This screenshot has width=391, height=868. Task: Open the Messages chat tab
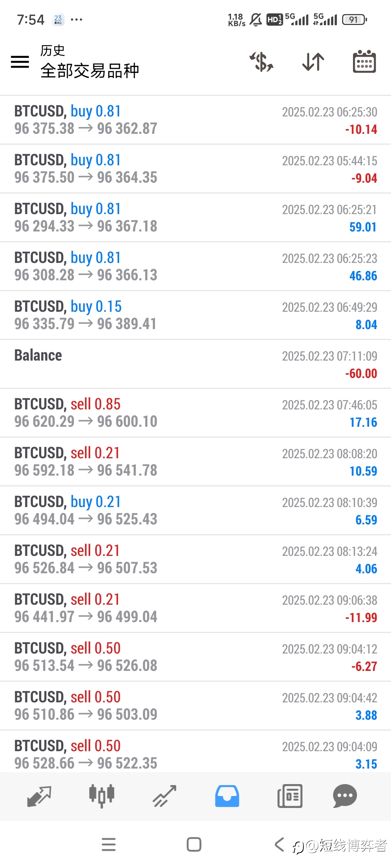click(x=345, y=796)
